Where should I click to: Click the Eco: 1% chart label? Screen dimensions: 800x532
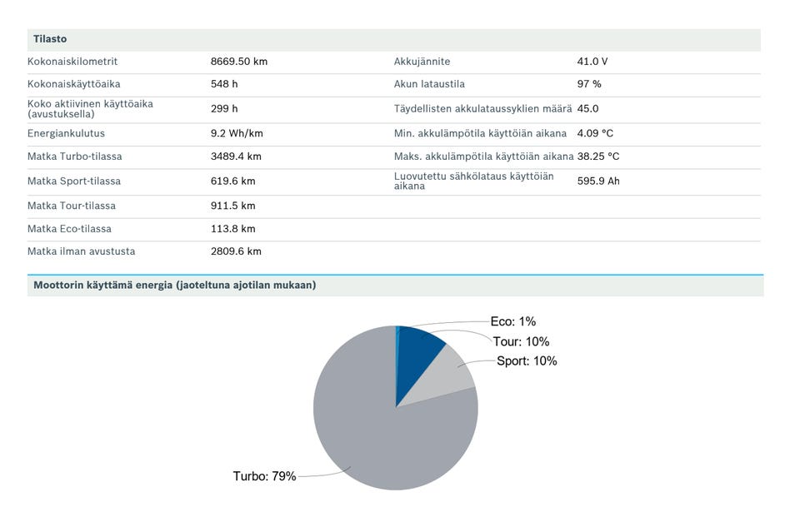pos(512,321)
